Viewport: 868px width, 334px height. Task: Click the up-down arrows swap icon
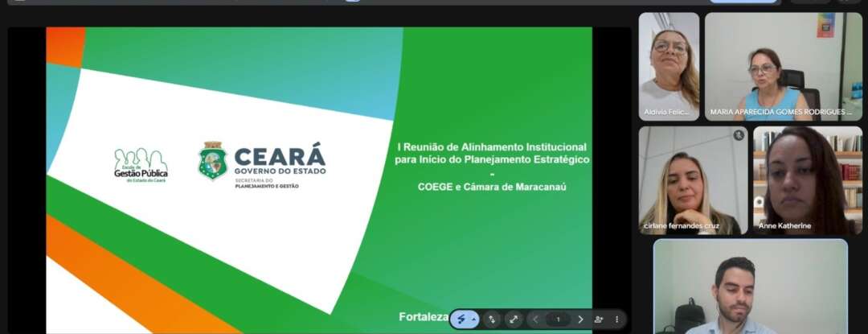(x=492, y=319)
